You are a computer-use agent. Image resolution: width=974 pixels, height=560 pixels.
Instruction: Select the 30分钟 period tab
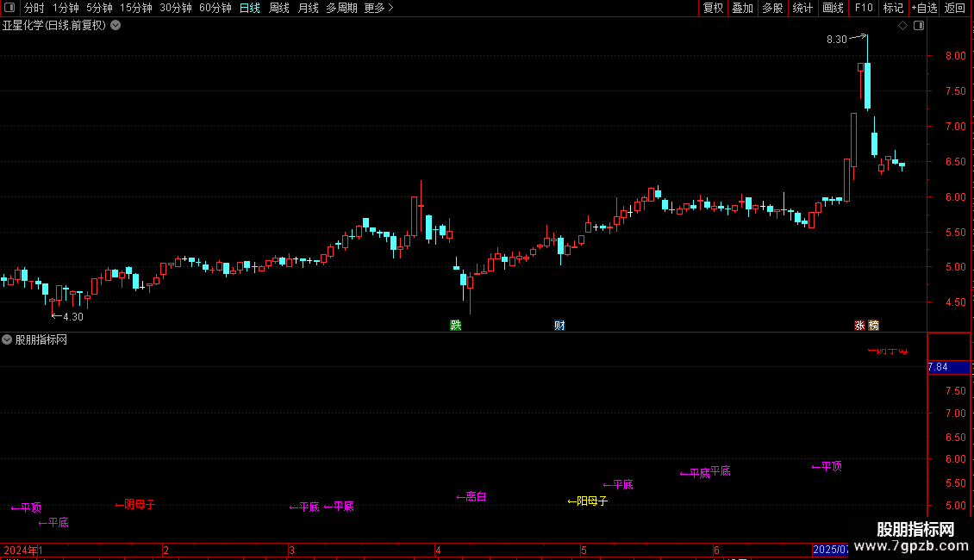[x=175, y=8]
